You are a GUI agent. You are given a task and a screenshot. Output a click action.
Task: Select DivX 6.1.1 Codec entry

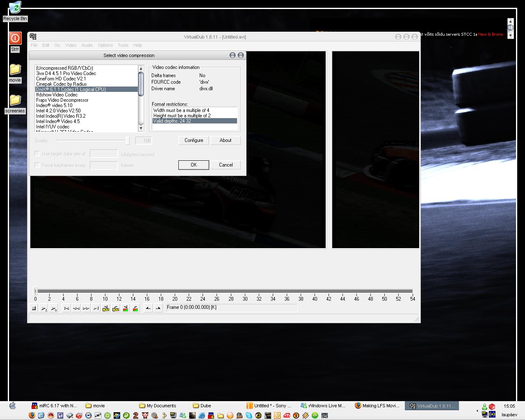tap(87, 89)
